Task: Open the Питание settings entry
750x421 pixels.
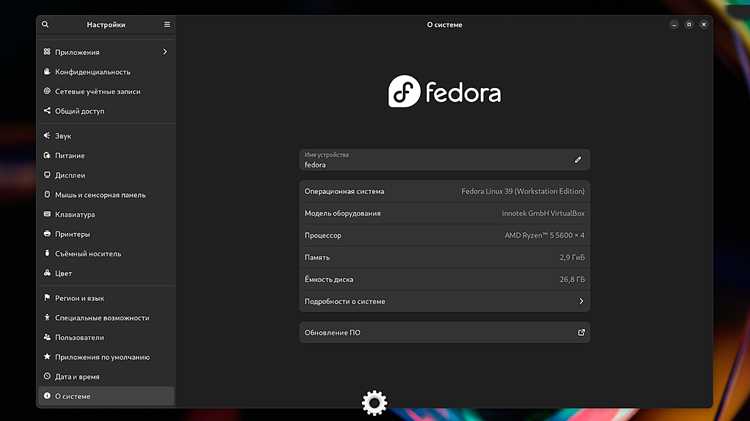Action: click(x=106, y=155)
